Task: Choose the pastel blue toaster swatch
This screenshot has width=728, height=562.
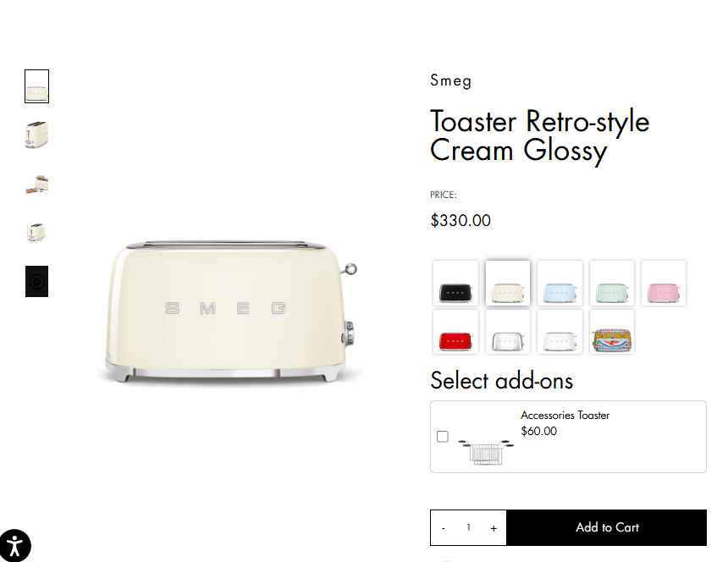Action: click(x=560, y=283)
